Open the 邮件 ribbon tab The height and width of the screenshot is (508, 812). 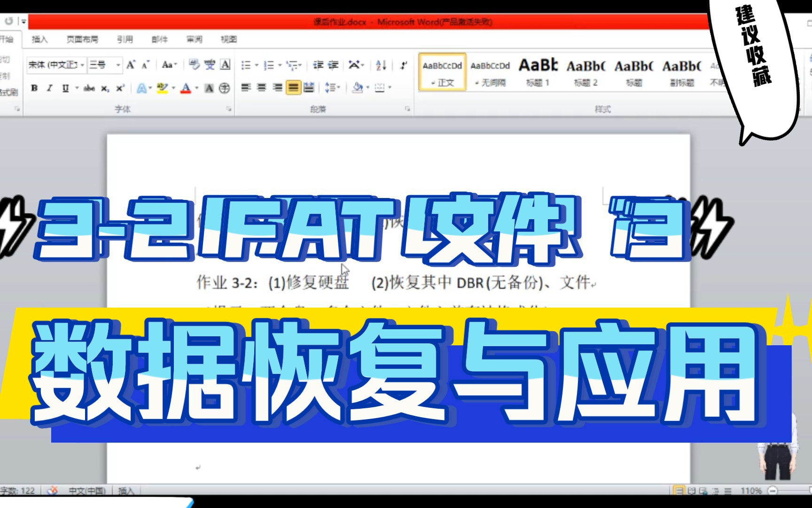160,39
